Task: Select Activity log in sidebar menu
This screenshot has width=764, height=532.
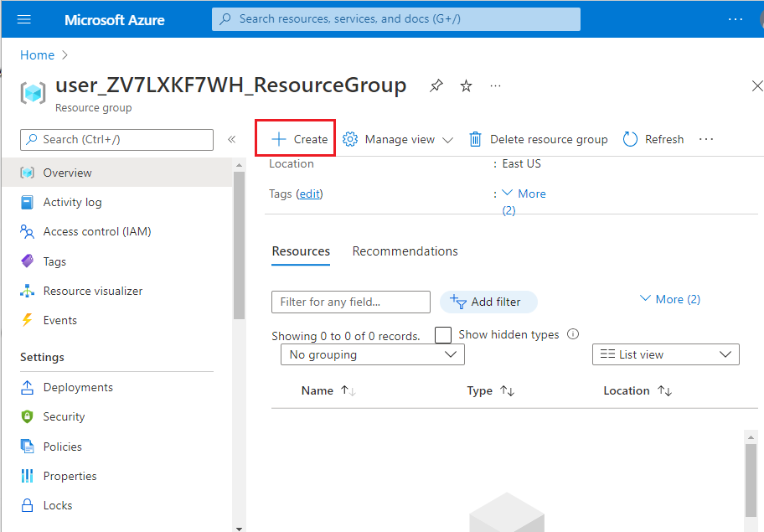Action: [x=72, y=202]
